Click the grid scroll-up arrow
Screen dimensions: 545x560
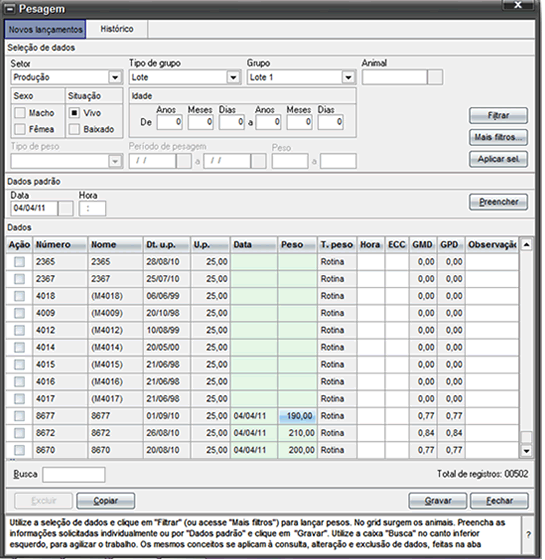pos(526,245)
